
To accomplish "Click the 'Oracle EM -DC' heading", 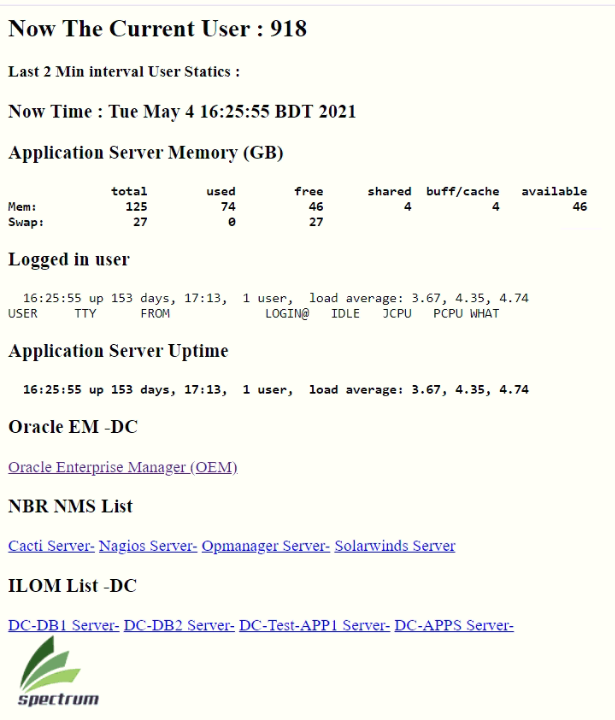I will (73, 427).
